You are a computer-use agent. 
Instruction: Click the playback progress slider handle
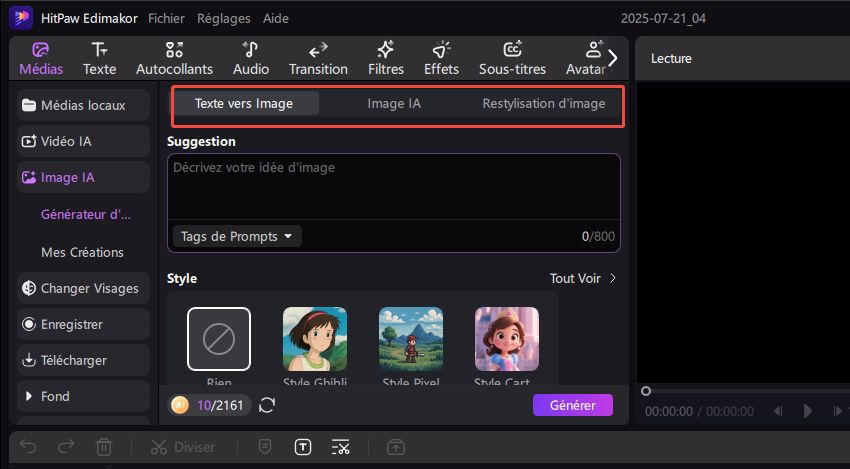[646, 391]
